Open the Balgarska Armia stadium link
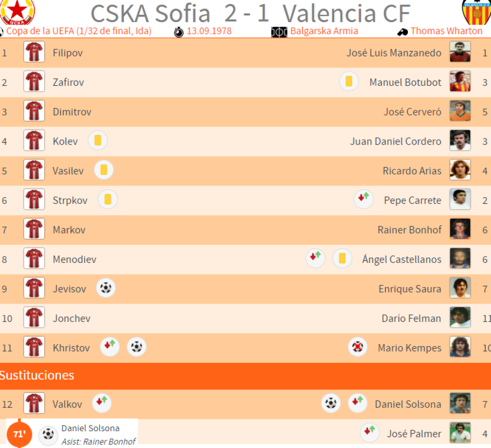The width and height of the screenshot is (491, 448). pos(324,31)
